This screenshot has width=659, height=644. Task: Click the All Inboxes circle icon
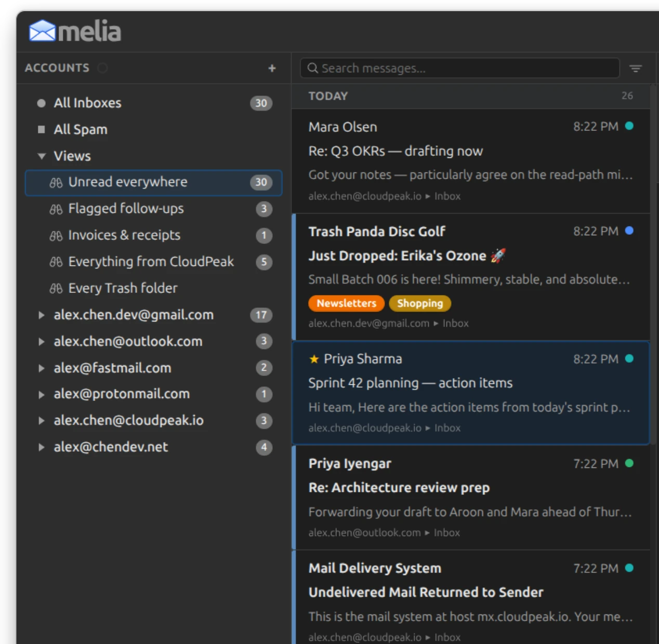42,103
